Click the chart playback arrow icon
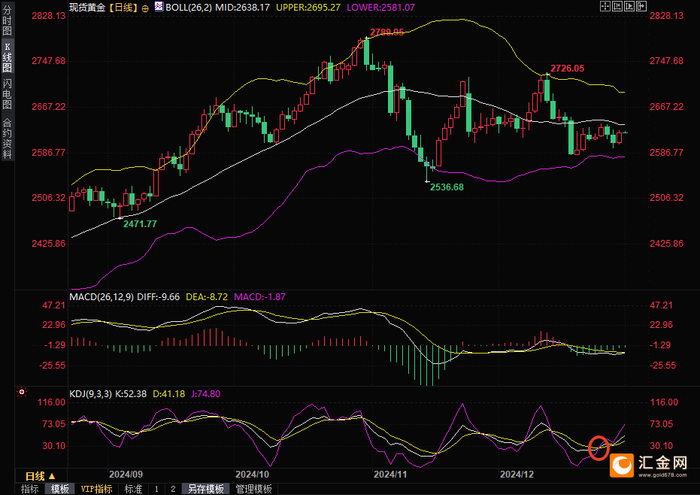Image resolution: width=700 pixels, height=495 pixels. click(629, 6)
